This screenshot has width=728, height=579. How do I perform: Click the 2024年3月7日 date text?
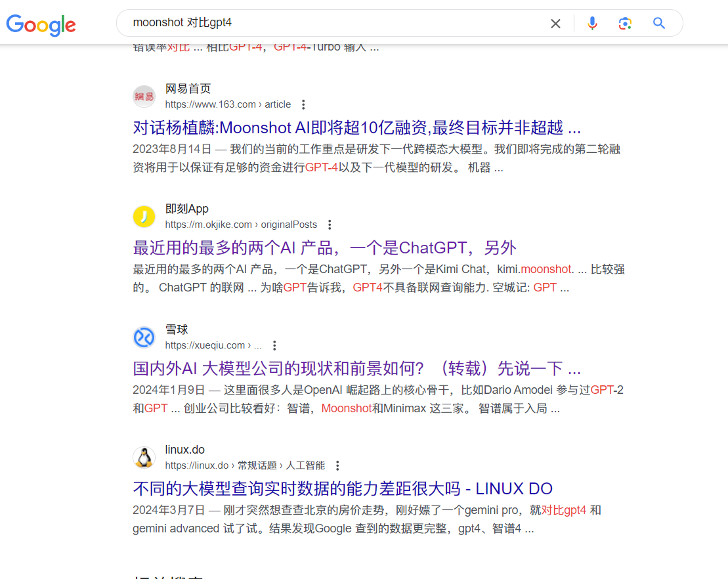tap(169, 510)
